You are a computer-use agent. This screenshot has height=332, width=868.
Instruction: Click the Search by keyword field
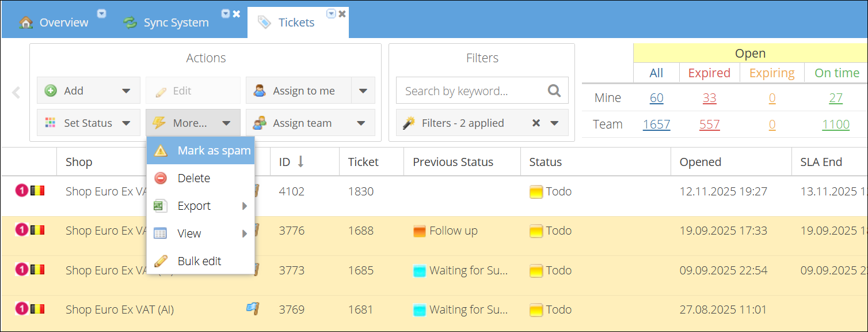point(469,91)
